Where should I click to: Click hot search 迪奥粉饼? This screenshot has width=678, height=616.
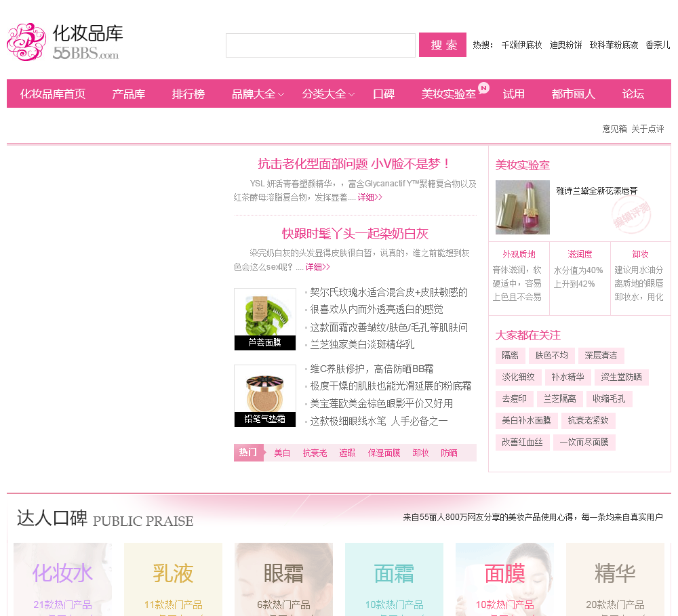565,45
